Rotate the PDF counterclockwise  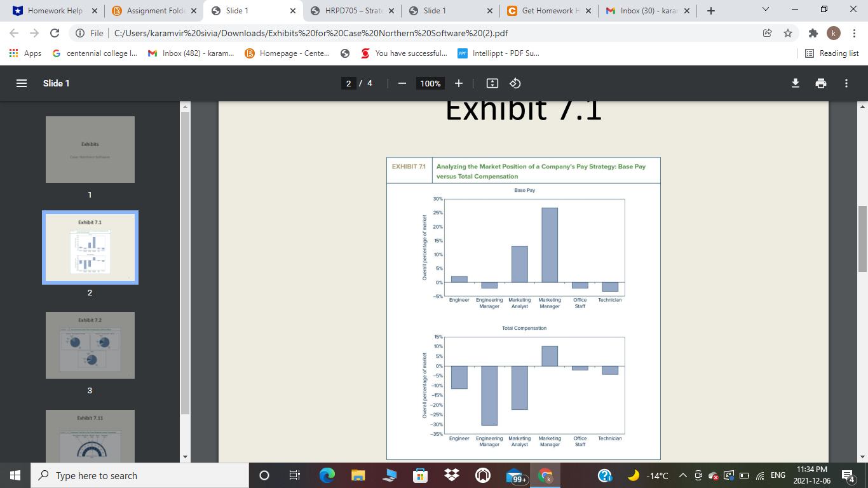click(x=515, y=83)
